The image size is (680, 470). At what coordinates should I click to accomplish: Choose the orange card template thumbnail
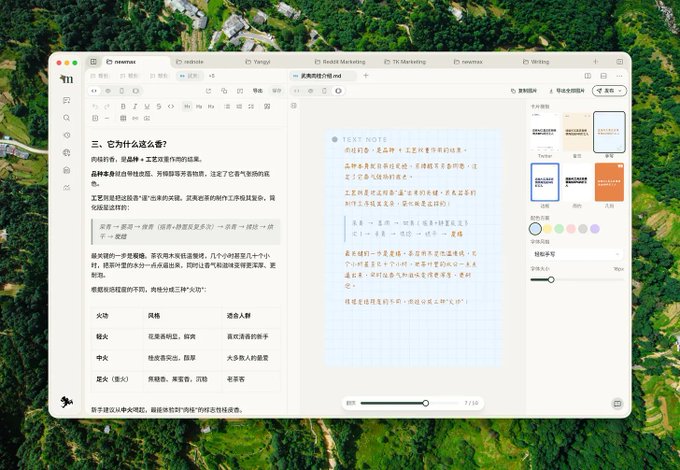click(609, 182)
